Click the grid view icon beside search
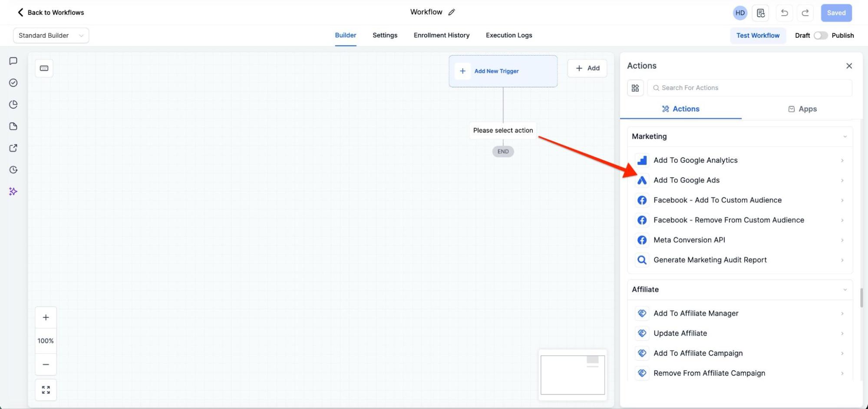This screenshot has width=868, height=409. pos(635,88)
